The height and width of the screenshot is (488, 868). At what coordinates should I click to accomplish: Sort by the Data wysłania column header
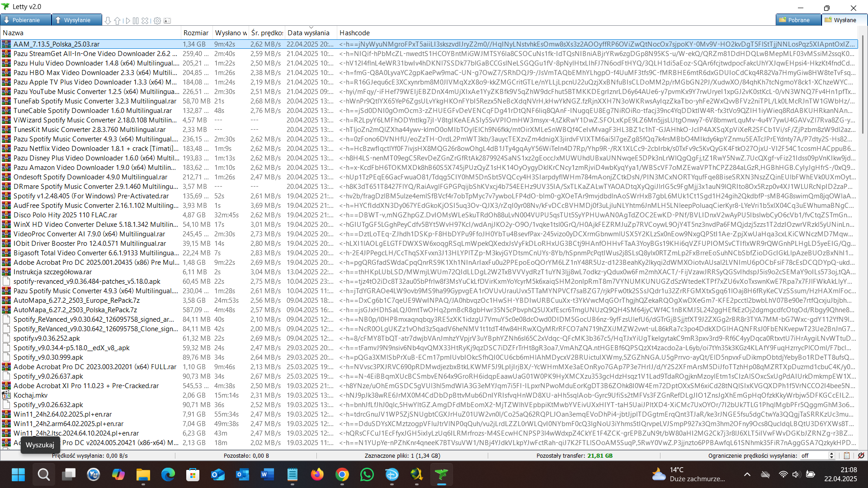coord(311,33)
